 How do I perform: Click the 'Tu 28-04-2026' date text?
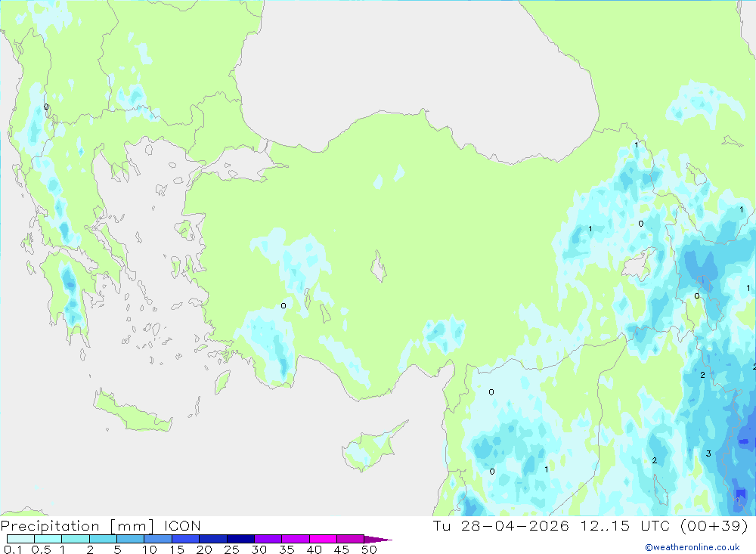point(501,525)
